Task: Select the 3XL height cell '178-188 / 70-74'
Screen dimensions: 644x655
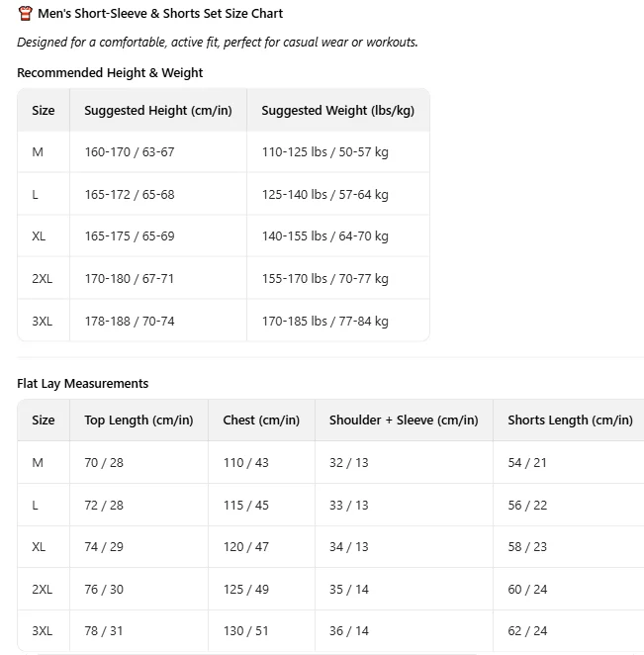Action: pyautogui.click(x=158, y=321)
